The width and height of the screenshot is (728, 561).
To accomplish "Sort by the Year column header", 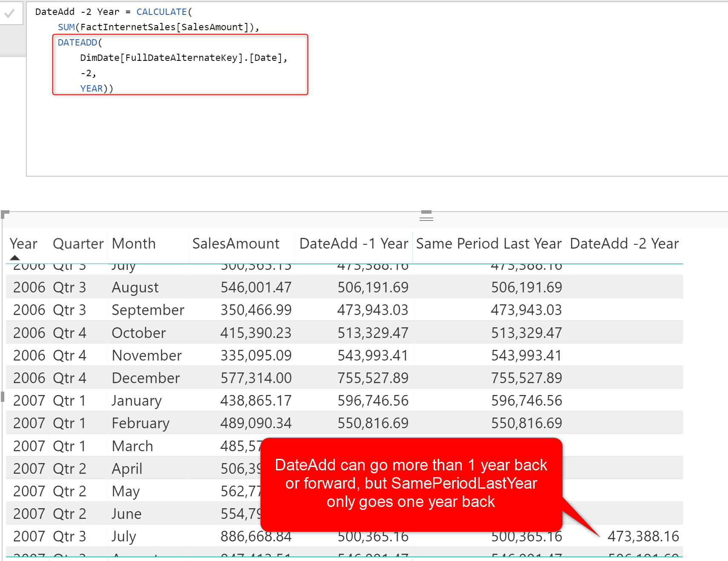I will (x=23, y=244).
